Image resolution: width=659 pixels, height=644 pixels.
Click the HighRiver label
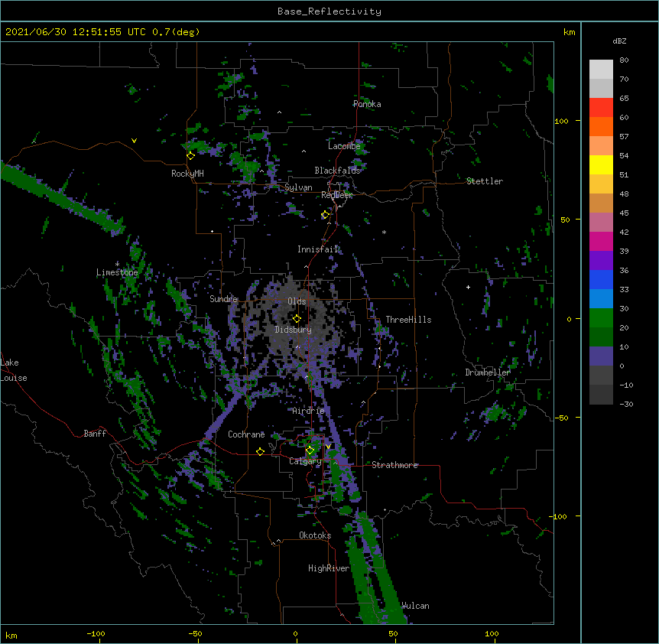pyautogui.click(x=329, y=568)
